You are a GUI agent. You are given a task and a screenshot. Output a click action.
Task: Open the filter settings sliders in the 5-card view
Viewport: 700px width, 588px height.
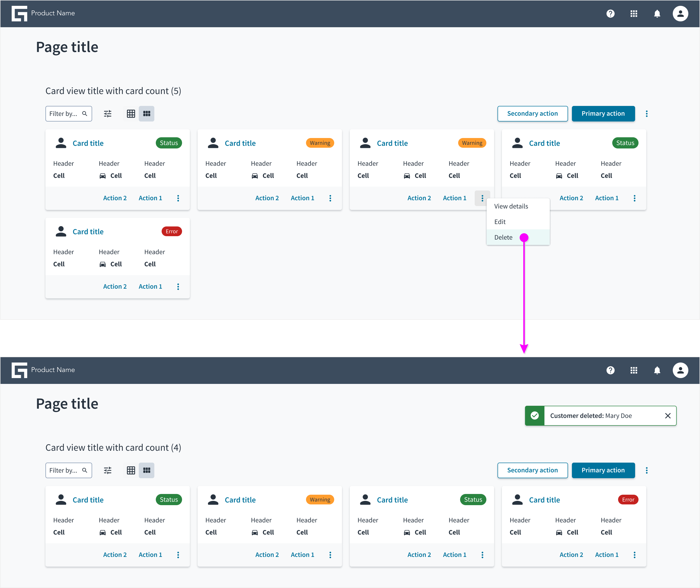coord(108,114)
